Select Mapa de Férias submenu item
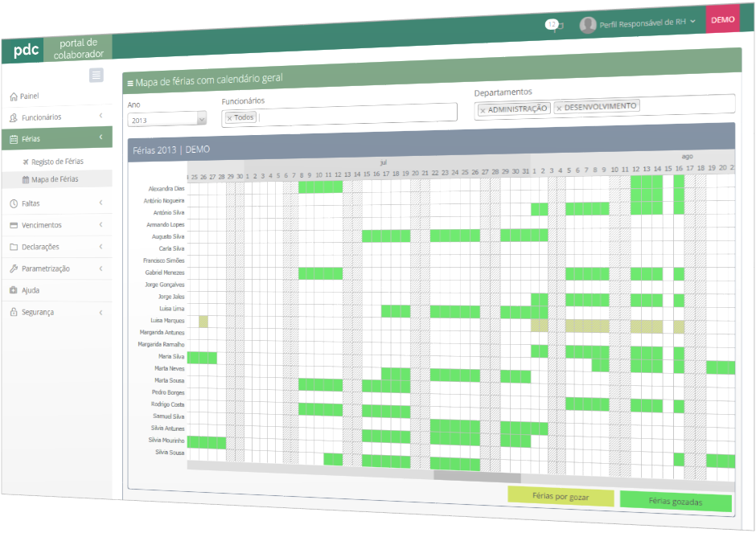The image size is (756, 533). point(55,179)
